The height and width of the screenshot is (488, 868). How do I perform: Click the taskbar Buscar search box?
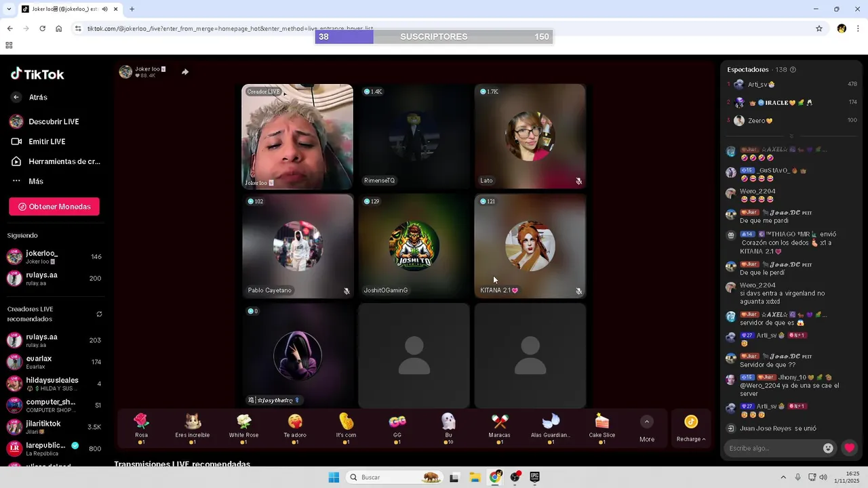point(394,477)
